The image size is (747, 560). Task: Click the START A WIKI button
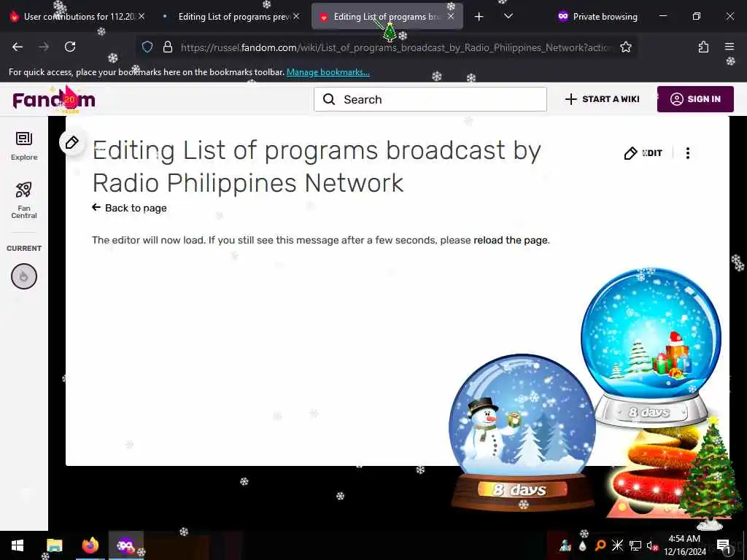tap(602, 99)
